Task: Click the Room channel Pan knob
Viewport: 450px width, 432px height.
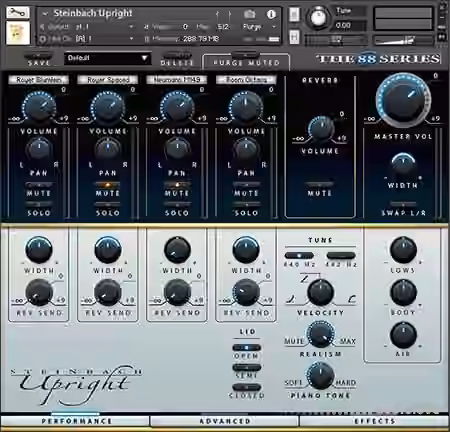Action: tap(246, 149)
